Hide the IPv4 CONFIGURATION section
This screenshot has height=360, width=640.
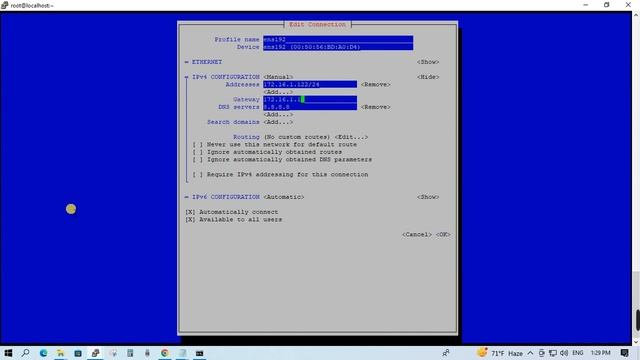(x=428, y=77)
